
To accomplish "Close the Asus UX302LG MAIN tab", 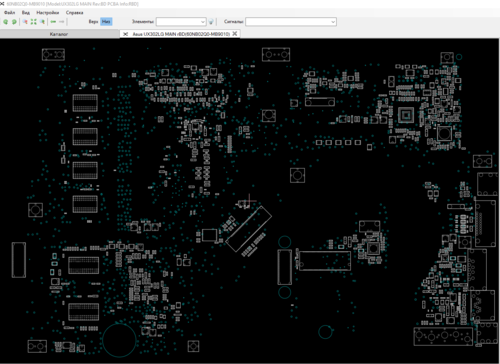I will click(235, 34).
